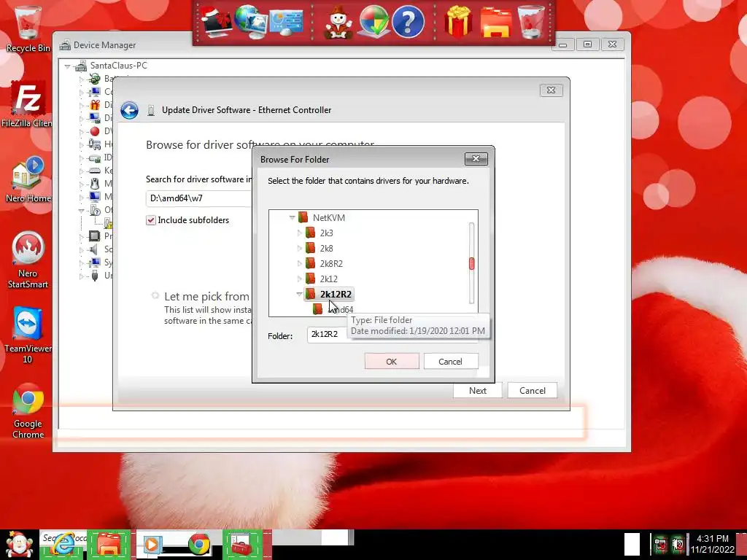Click the Windows checkmark globe dock icon
Image resolution: width=747 pixels, height=560 pixels.
coord(373,21)
